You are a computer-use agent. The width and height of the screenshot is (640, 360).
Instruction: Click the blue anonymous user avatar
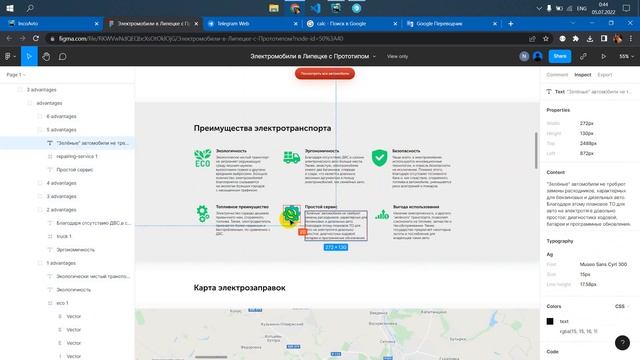coord(538,56)
